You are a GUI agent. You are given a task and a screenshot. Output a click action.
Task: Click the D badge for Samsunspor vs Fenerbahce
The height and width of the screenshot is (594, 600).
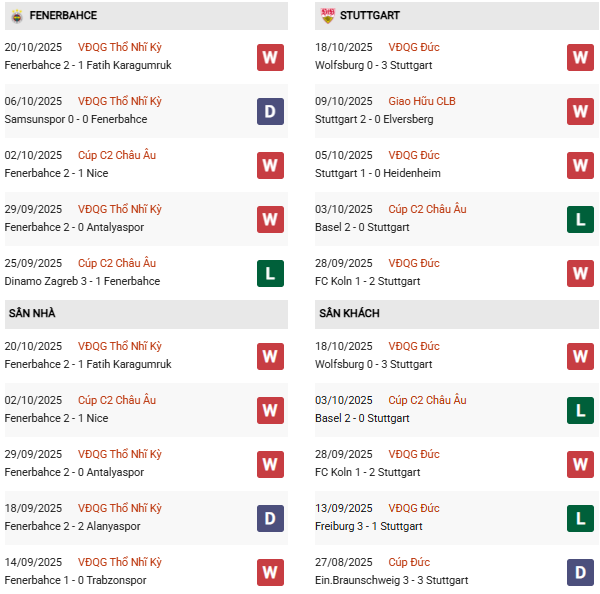(x=270, y=111)
